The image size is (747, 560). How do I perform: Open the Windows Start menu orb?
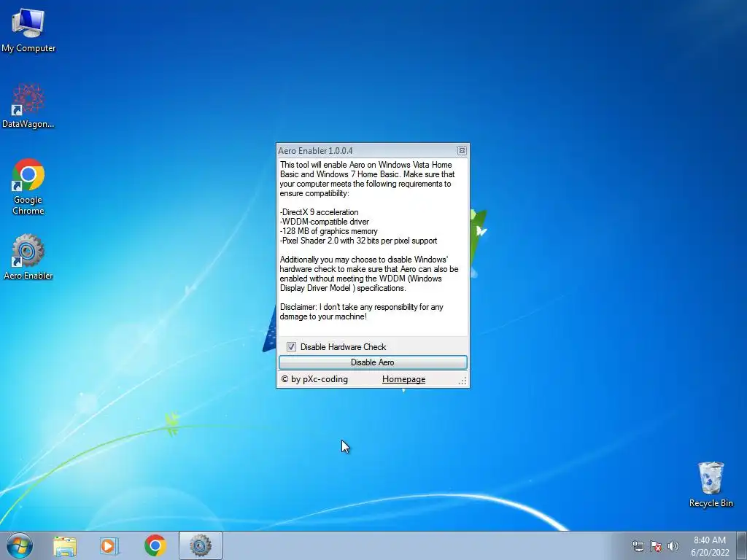click(20, 545)
